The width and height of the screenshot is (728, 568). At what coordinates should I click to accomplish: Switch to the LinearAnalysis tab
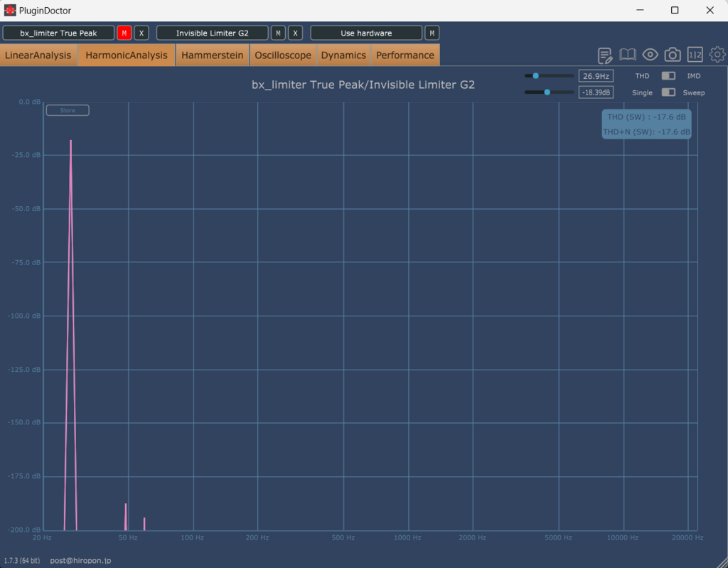[38, 55]
